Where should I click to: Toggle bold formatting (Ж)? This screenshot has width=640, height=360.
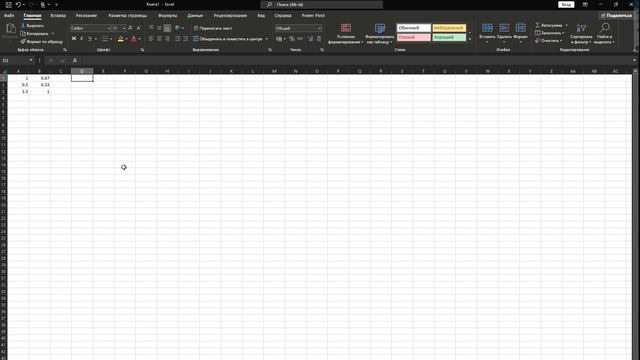[x=74, y=39]
